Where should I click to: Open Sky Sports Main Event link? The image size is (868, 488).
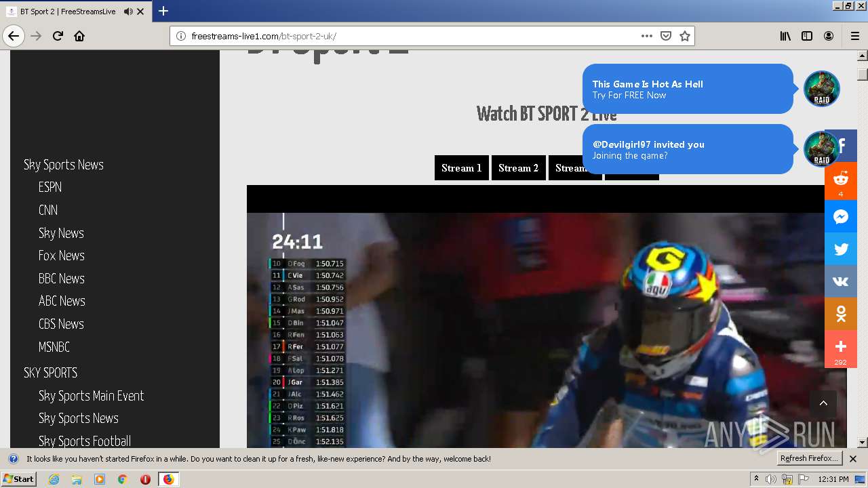[x=92, y=396]
